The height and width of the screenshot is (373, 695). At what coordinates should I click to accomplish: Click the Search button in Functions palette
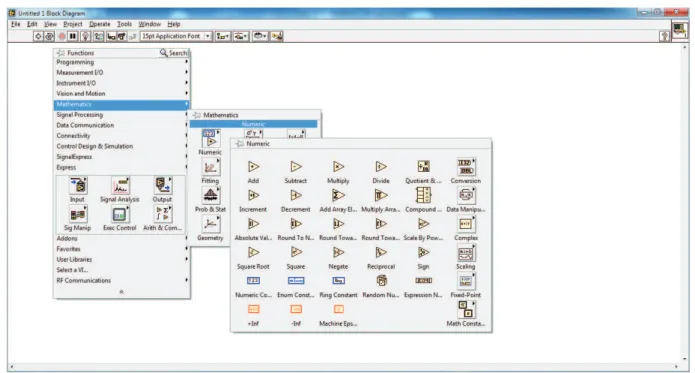(x=174, y=53)
